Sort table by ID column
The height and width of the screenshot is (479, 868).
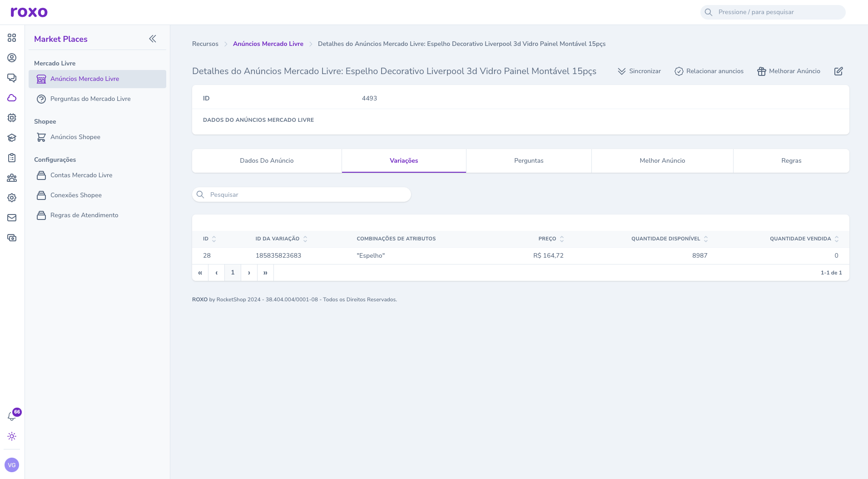[209, 239]
